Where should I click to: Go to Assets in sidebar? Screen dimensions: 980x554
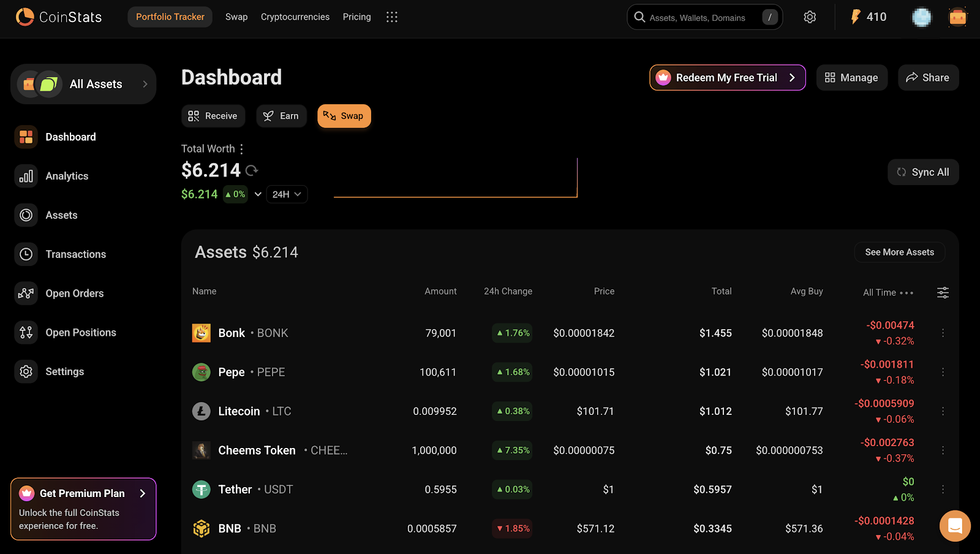pyautogui.click(x=61, y=216)
